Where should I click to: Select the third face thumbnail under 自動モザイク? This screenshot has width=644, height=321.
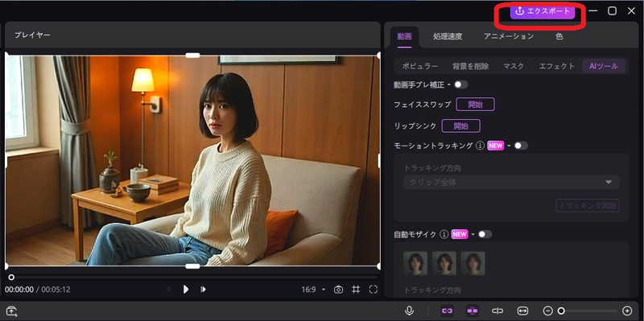coord(473,263)
